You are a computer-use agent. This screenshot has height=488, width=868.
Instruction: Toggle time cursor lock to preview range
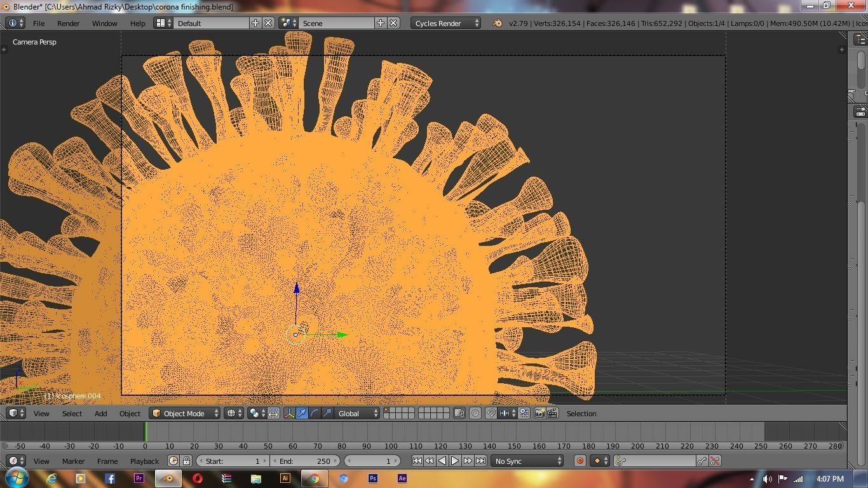coord(186,461)
